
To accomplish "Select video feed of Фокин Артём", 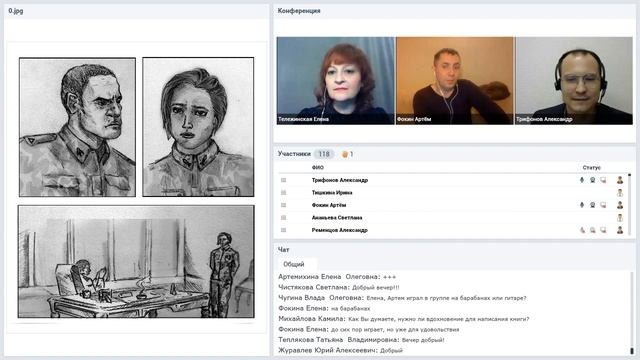I will 455,81.
